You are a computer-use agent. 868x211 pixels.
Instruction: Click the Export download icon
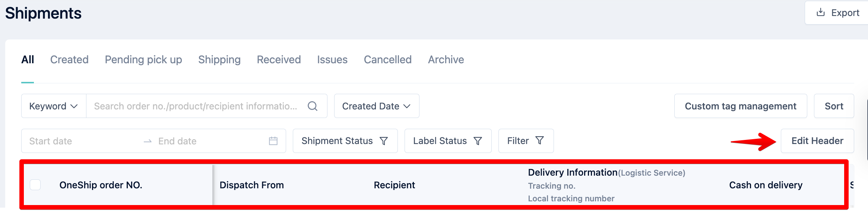point(820,12)
